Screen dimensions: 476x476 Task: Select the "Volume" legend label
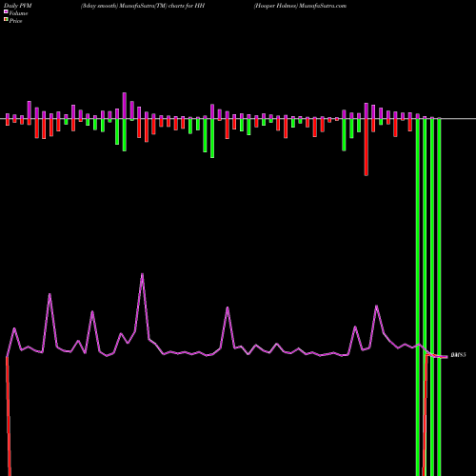click(18, 13)
